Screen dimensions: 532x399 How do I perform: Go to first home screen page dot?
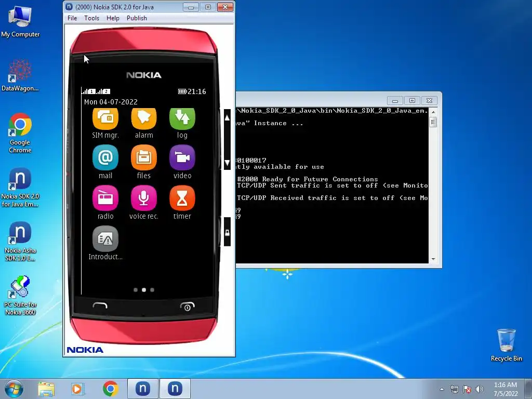point(136,290)
